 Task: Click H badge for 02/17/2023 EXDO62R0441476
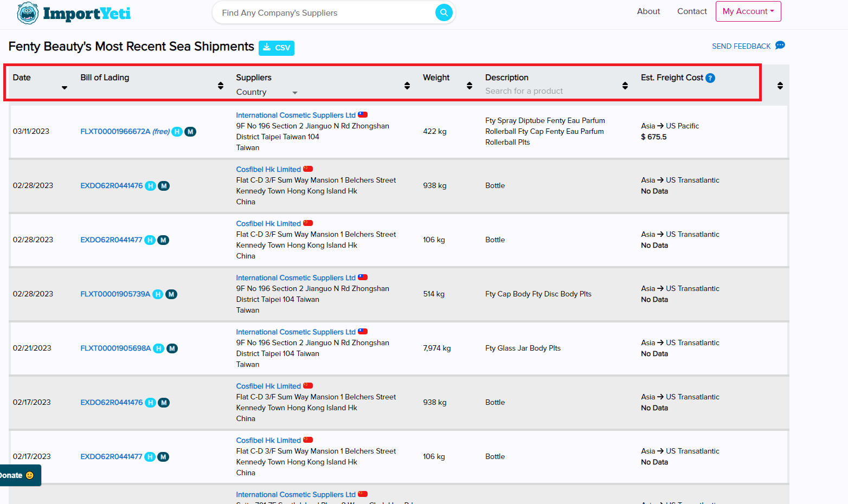pyautogui.click(x=151, y=403)
